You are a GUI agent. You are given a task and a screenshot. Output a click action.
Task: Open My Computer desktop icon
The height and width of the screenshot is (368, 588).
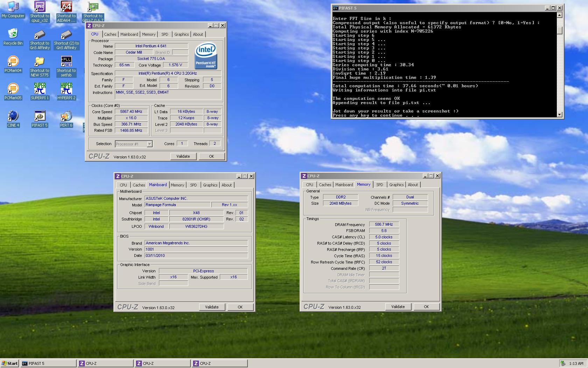(13, 9)
